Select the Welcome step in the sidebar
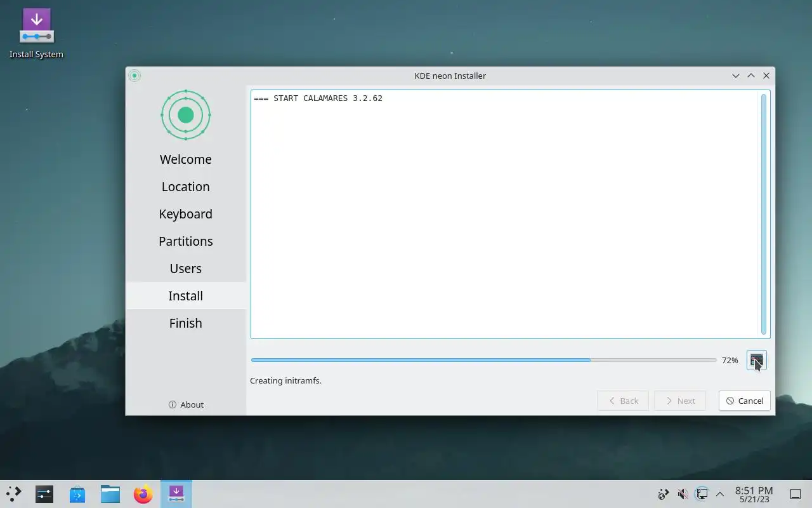Screen dimensions: 812x508 click(186, 159)
